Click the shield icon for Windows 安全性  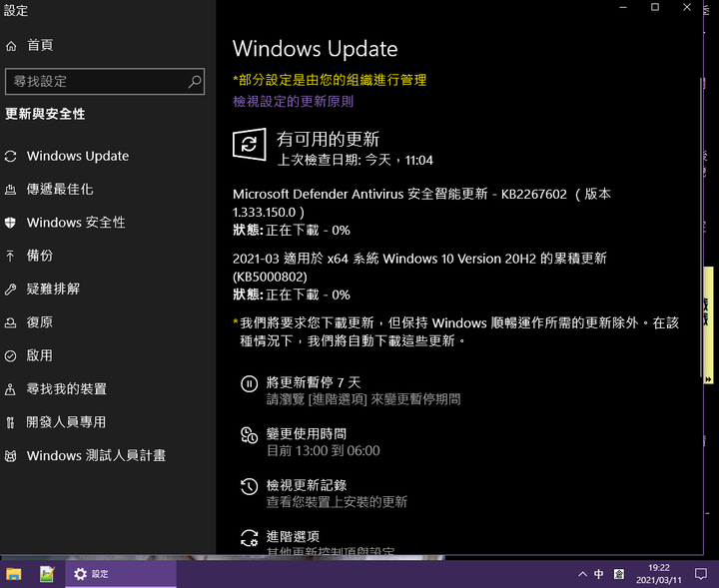point(11,223)
